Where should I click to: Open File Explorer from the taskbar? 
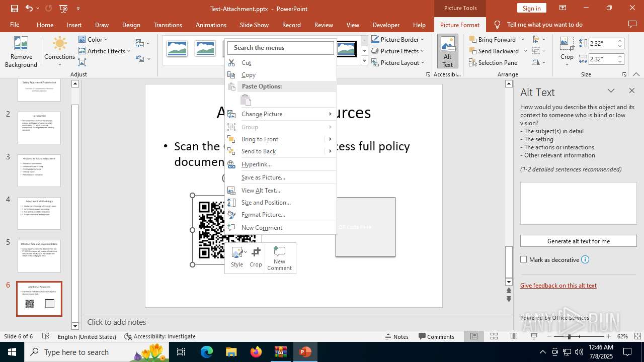231,352
